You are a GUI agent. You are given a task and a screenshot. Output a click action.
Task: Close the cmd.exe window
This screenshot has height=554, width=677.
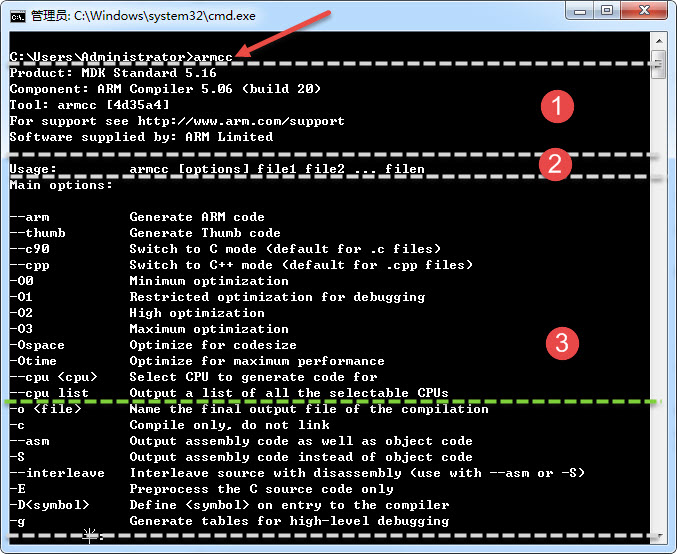(644, 11)
